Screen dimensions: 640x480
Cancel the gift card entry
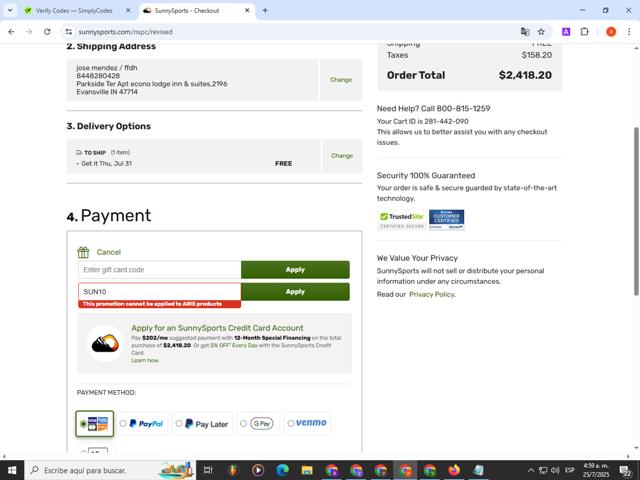[x=109, y=252]
